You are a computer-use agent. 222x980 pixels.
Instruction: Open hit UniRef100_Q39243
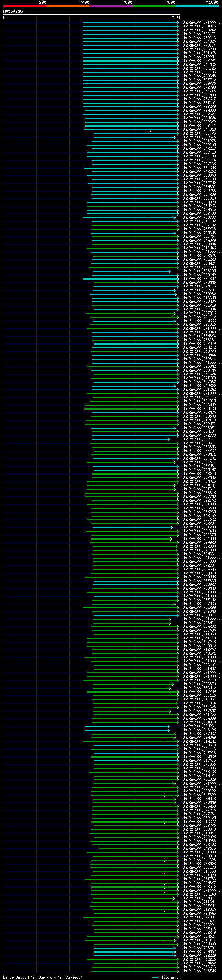[x=199, y=38]
